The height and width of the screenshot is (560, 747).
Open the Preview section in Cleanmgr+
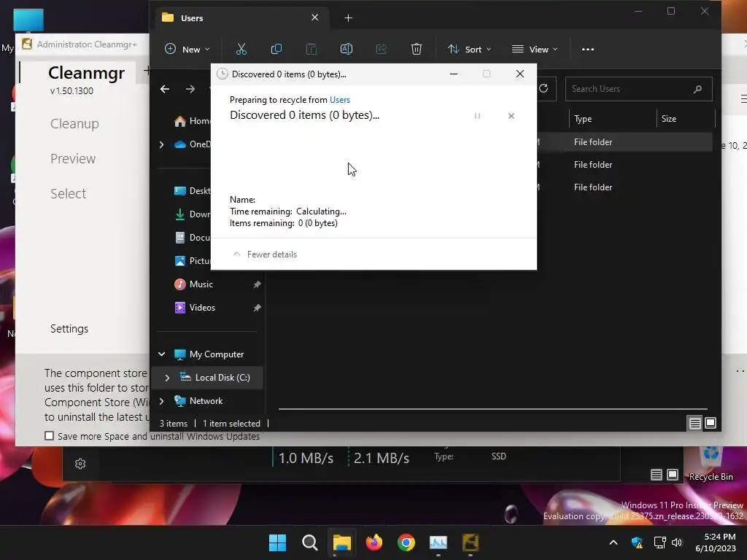pos(73,158)
